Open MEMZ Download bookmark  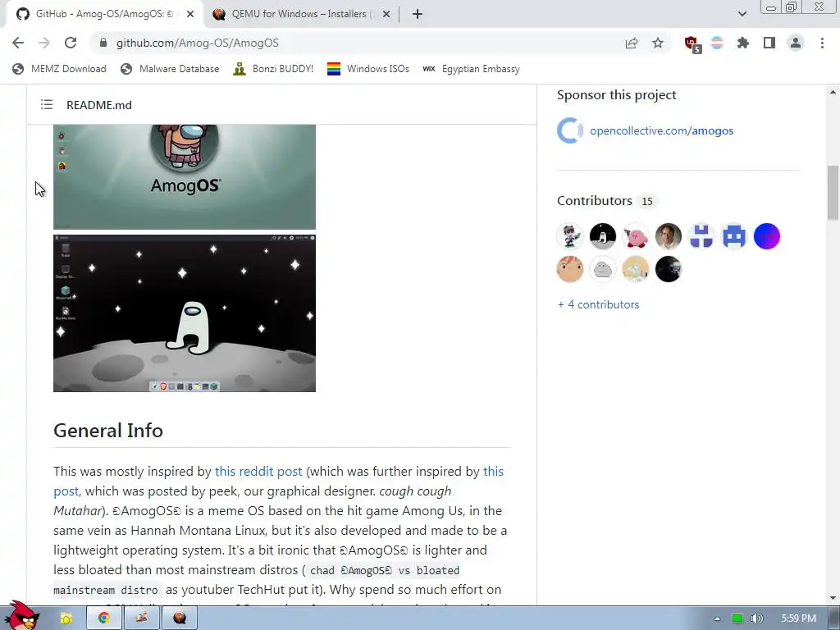pyautogui.click(x=59, y=69)
